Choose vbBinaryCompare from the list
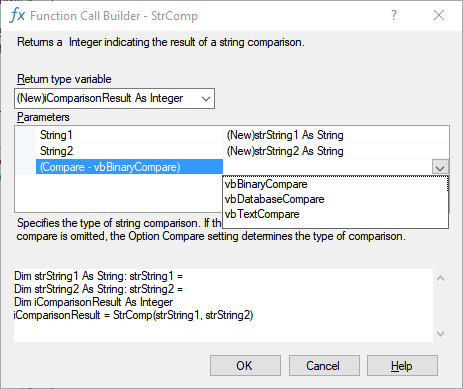Viewport: 463px width, 389px height. [x=335, y=184]
